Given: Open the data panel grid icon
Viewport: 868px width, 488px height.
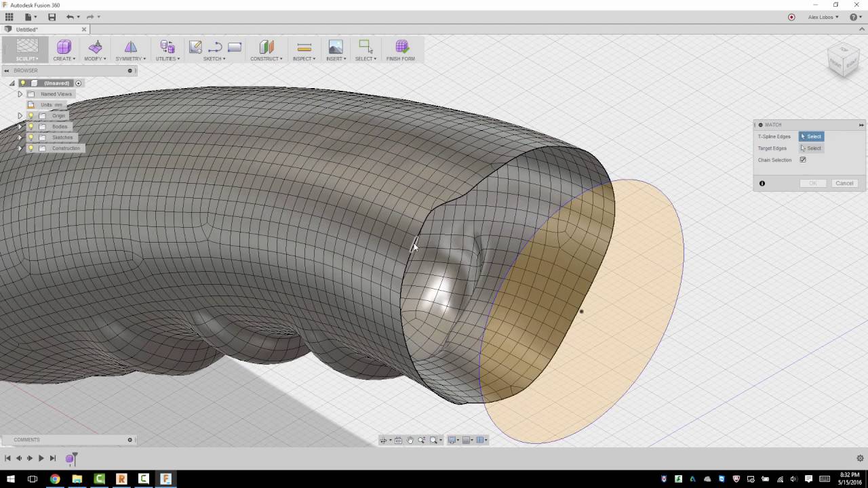Looking at the screenshot, I should click(x=9, y=17).
